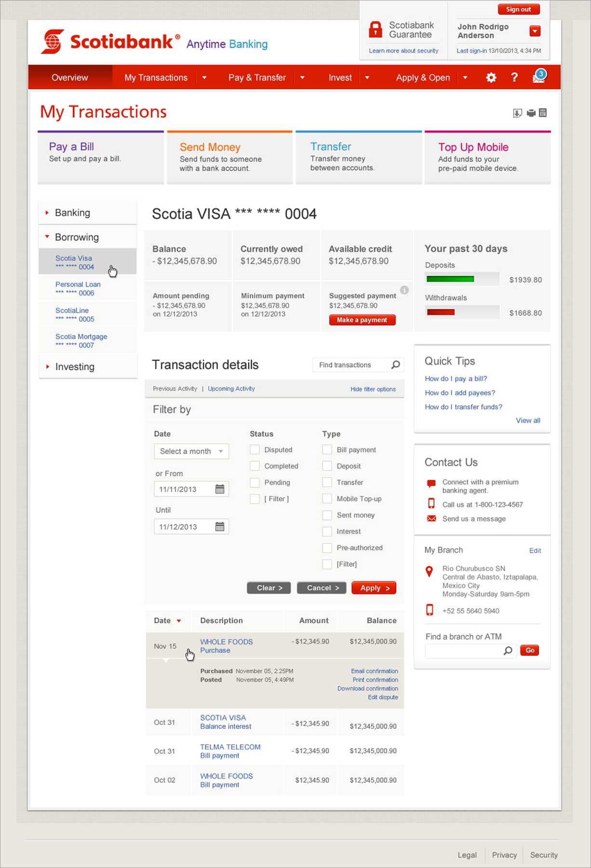Switch to Upcoming Activity tab
The width and height of the screenshot is (591, 868).
click(231, 389)
